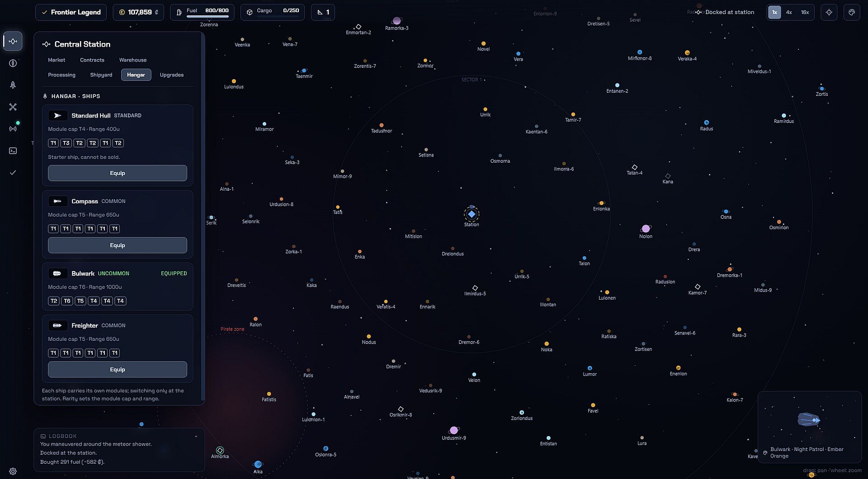Click the level 1 indicator button
The image size is (868, 479).
coord(323,12)
